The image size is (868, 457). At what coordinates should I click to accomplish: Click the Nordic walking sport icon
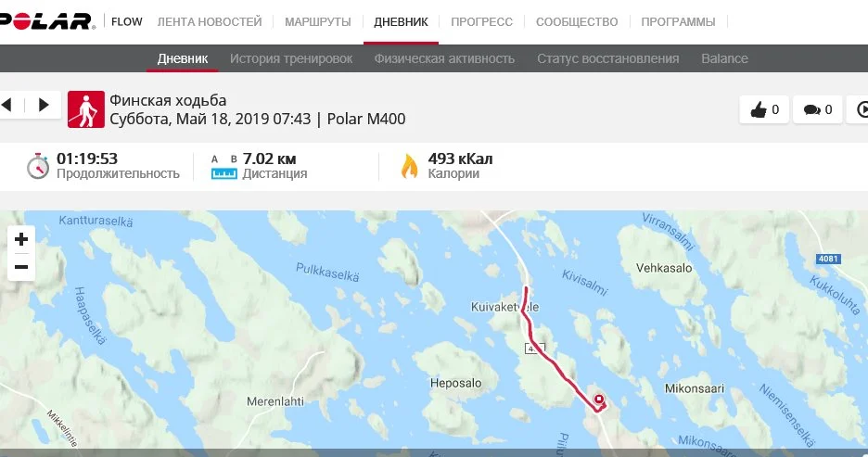(86, 109)
